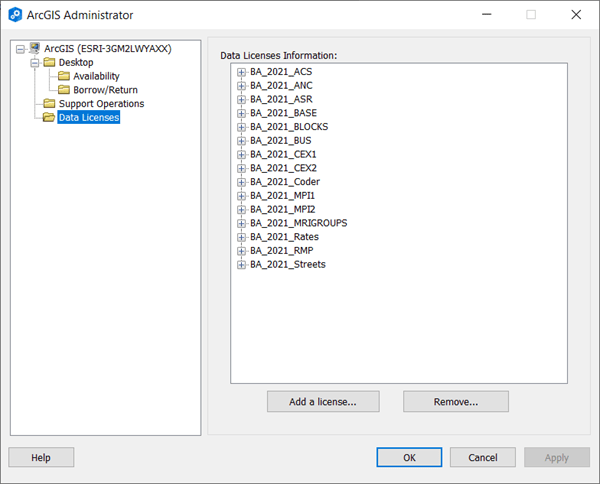Expand the BA_2021_ACS license entry
Screen dimensions: 600x484
pyautogui.click(x=241, y=72)
